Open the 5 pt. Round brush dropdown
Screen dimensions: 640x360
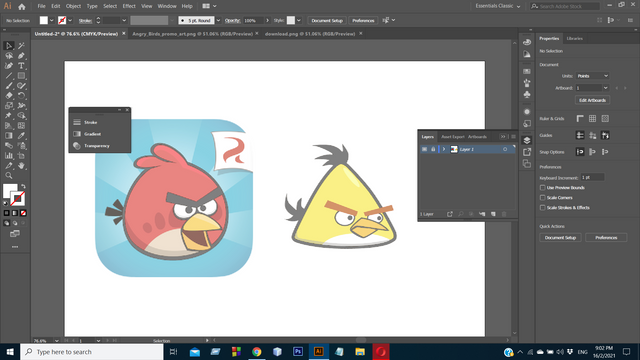click(x=218, y=20)
